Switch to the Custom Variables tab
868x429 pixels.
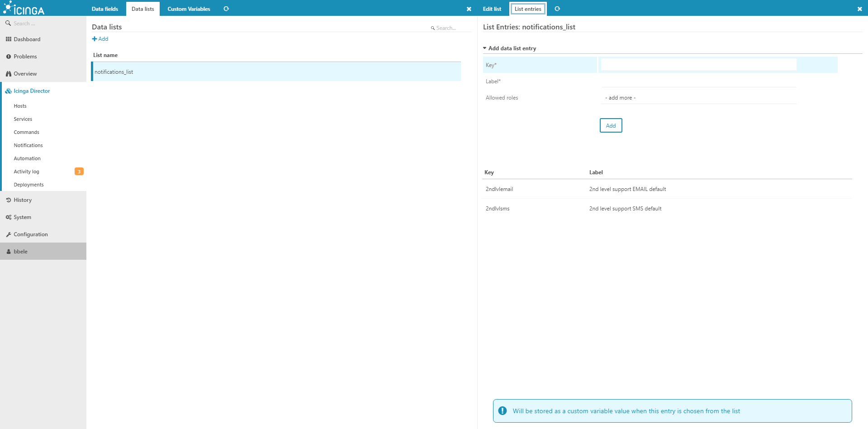(x=189, y=9)
